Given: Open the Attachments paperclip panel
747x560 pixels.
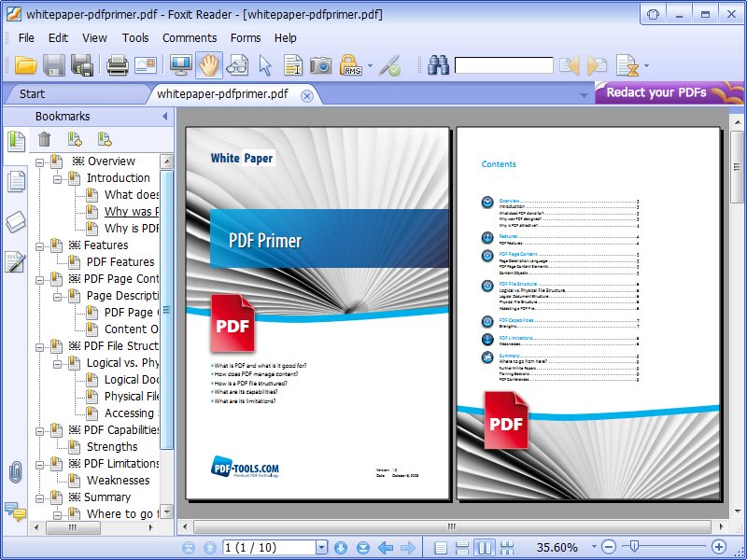Looking at the screenshot, I should point(15,472).
